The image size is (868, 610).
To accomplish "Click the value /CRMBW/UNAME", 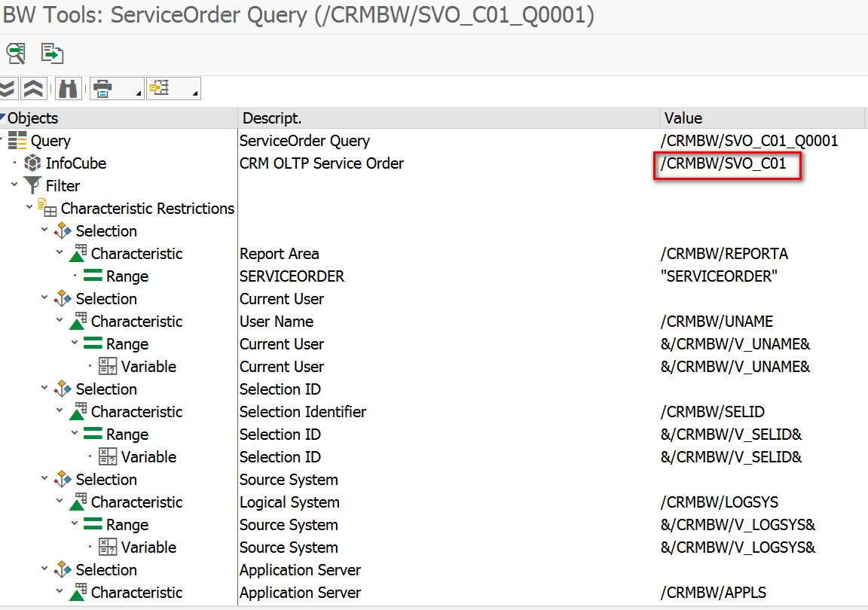I will click(717, 322).
